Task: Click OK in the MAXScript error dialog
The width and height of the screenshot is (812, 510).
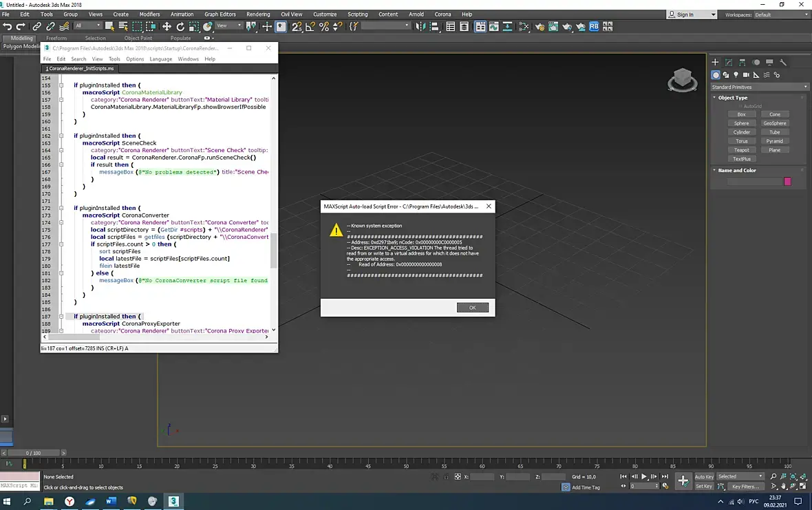Action: click(472, 308)
